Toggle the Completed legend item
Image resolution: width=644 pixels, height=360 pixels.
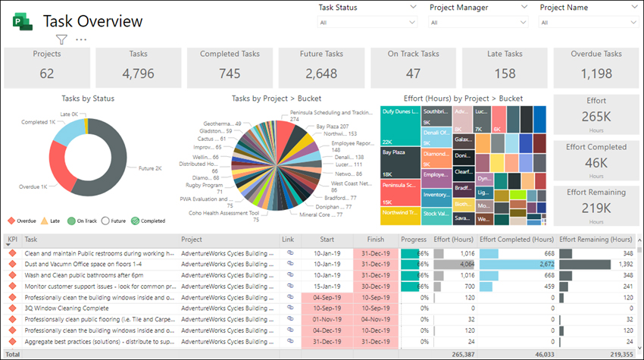148,221
